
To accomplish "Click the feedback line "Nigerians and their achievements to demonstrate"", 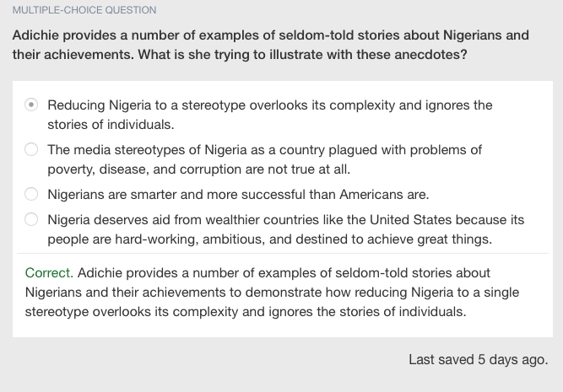I will (x=272, y=293).
